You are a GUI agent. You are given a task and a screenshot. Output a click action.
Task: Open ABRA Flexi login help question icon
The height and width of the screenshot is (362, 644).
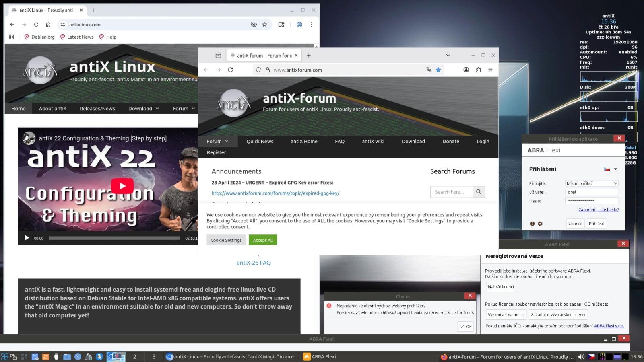click(x=532, y=224)
